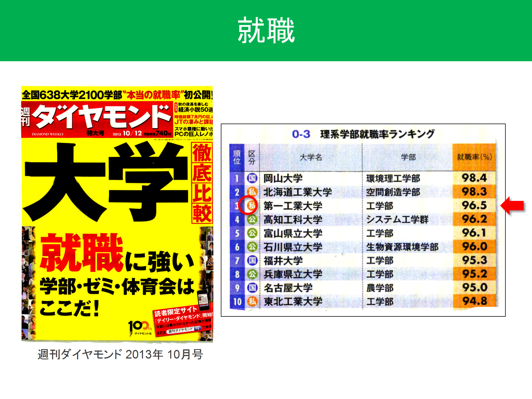Click the 公 badge beside 富山県立大学

tap(252, 233)
